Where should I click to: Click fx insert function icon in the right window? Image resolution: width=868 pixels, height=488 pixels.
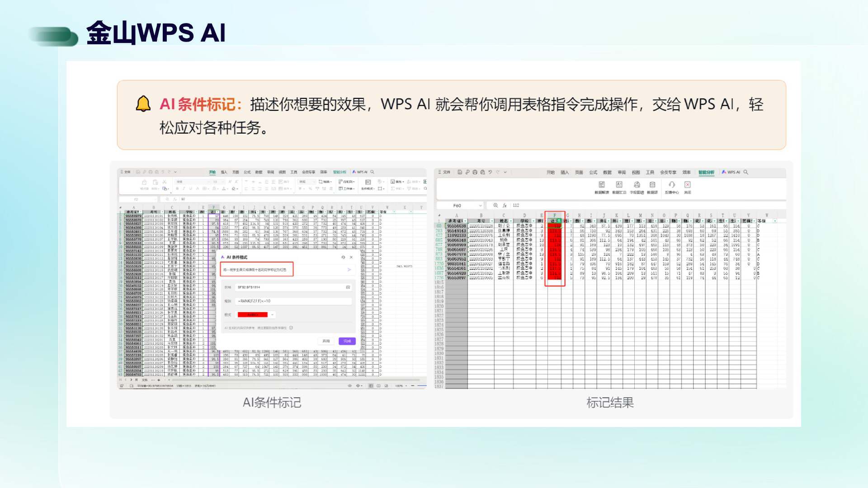pos(505,206)
